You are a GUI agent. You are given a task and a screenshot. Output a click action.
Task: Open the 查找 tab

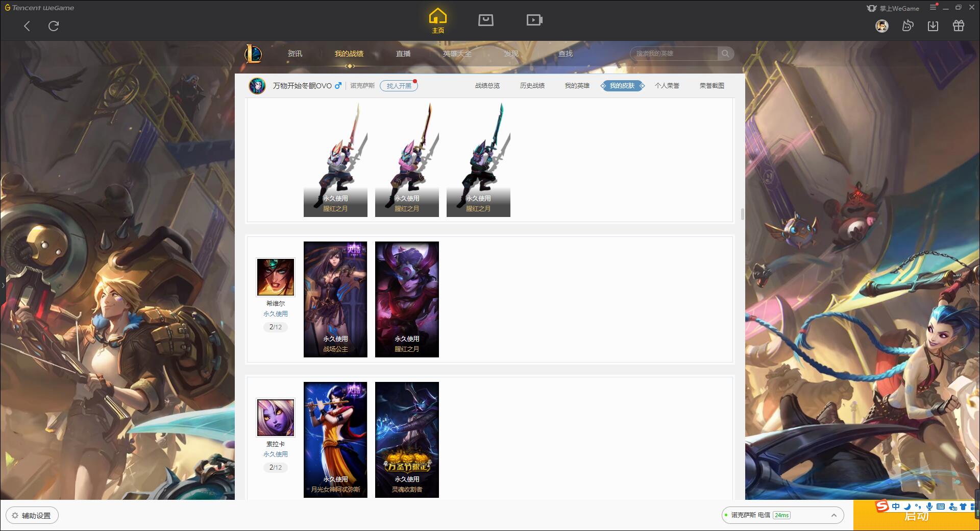(566, 54)
